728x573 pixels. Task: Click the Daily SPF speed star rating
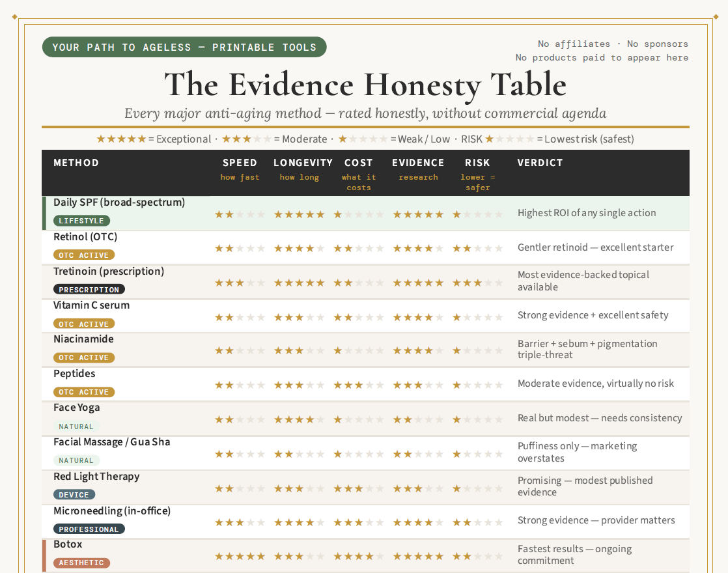(x=240, y=214)
